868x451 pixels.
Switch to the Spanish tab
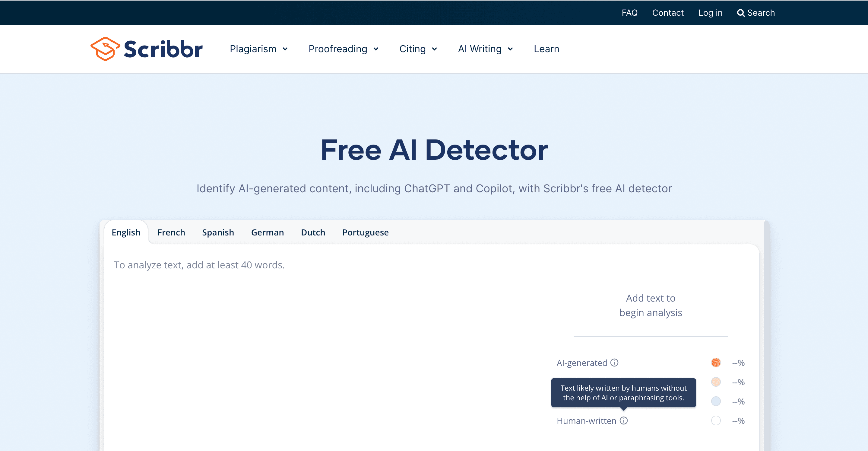[218, 232]
